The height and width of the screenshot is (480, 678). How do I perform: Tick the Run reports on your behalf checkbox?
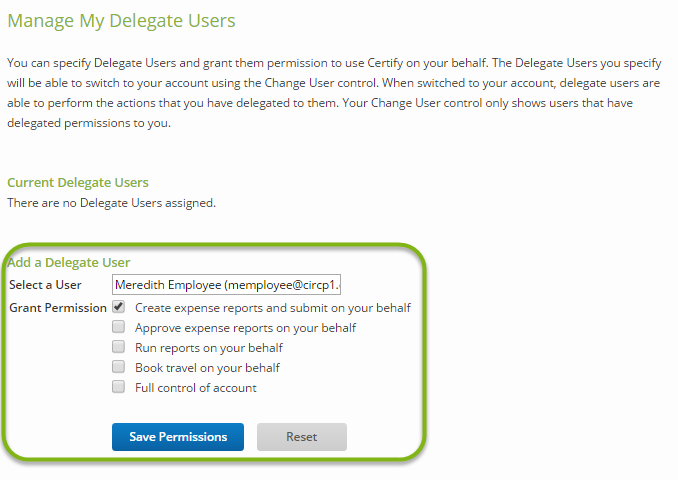point(119,347)
